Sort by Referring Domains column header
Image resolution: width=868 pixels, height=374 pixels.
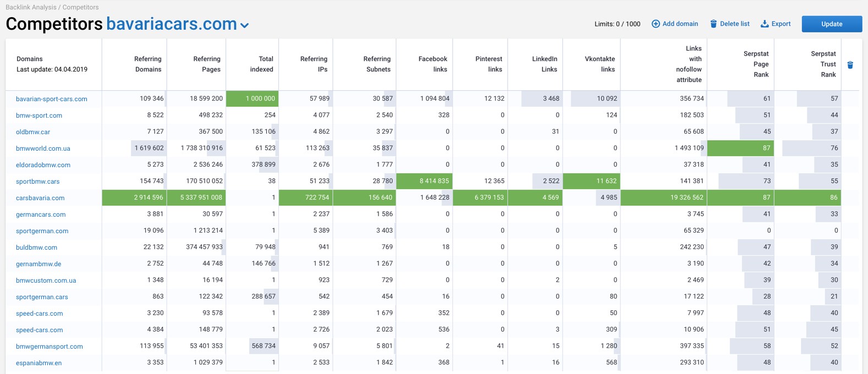coord(148,64)
